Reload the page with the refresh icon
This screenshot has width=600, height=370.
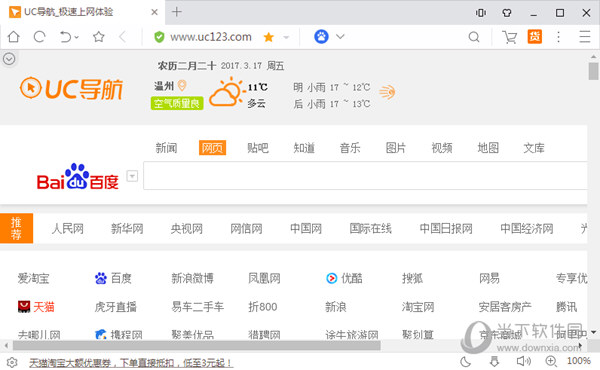39,37
